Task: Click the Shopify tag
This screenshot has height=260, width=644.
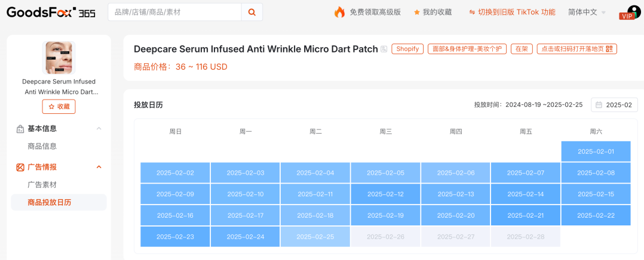Action: click(x=407, y=49)
